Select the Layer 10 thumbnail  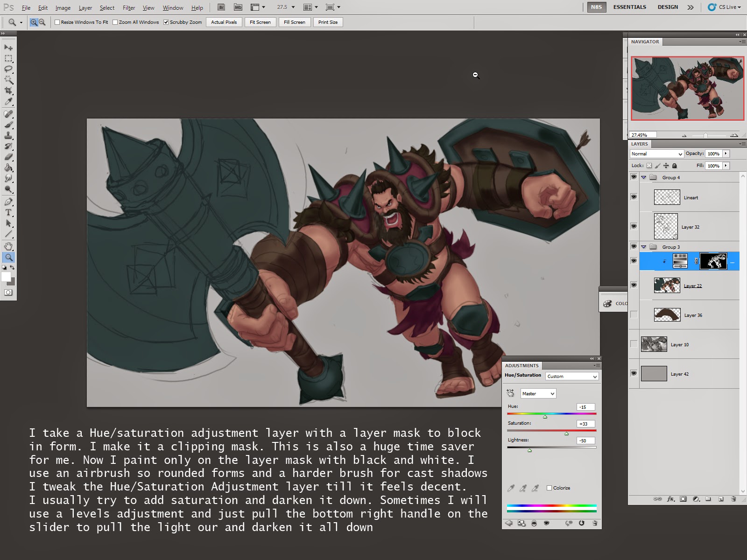[654, 344]
